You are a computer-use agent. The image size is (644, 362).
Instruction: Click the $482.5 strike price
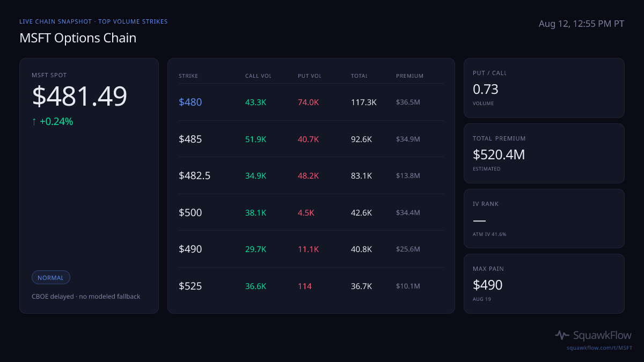tap(194, 175)
